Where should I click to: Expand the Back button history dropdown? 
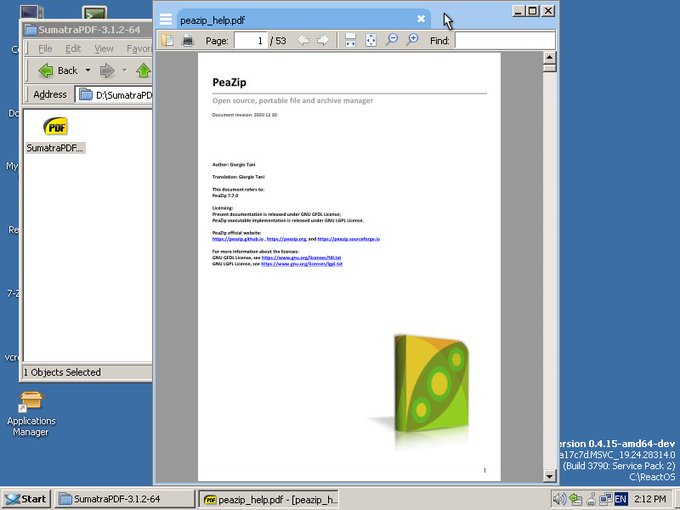tap(88, 70)
